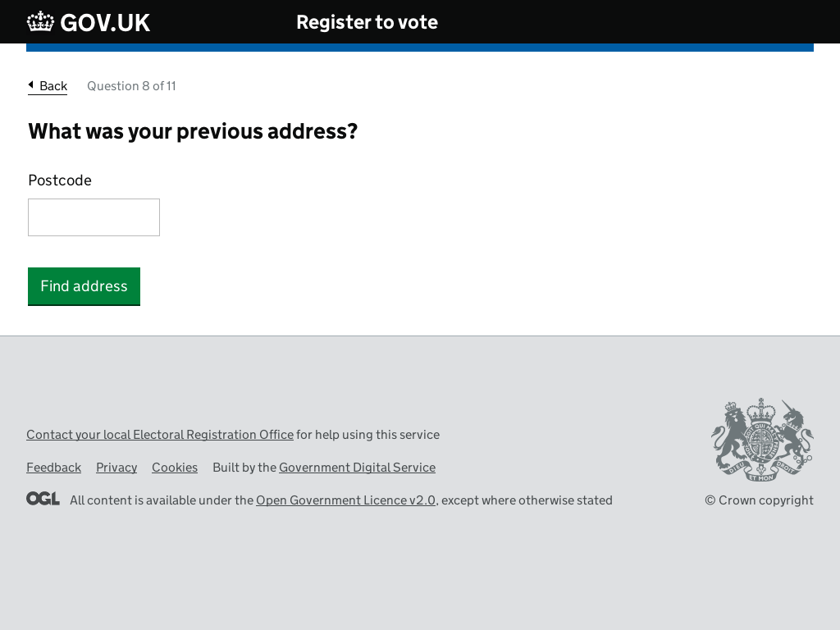This screenshot has width=840, height=630.
Task: Open the Privacy footer link
Action: coord(116,467)
